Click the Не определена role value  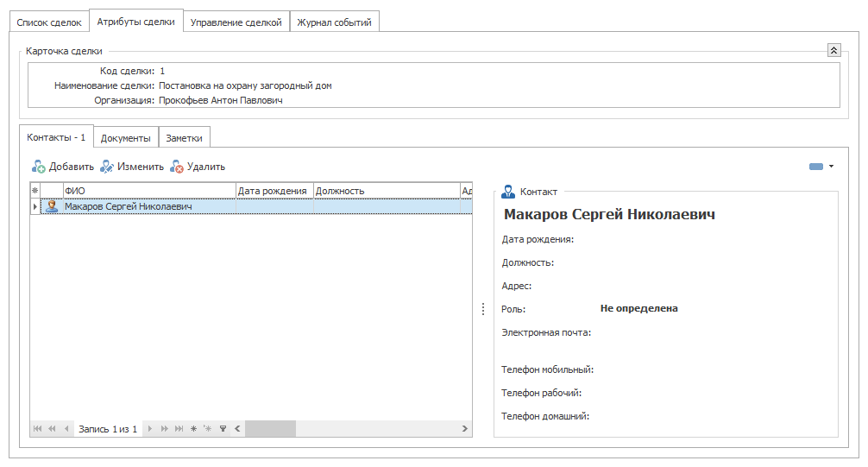(638, 308)
